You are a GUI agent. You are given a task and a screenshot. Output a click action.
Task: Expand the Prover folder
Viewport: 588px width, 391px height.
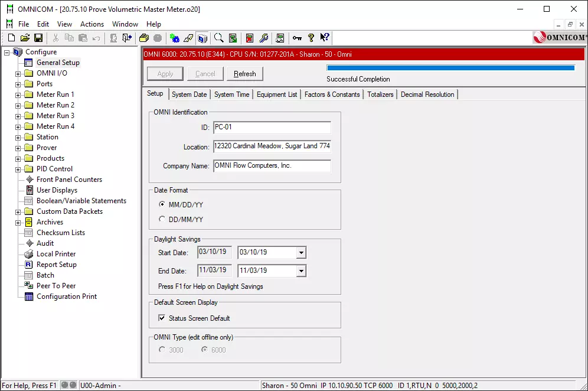[x=18, y=148]
